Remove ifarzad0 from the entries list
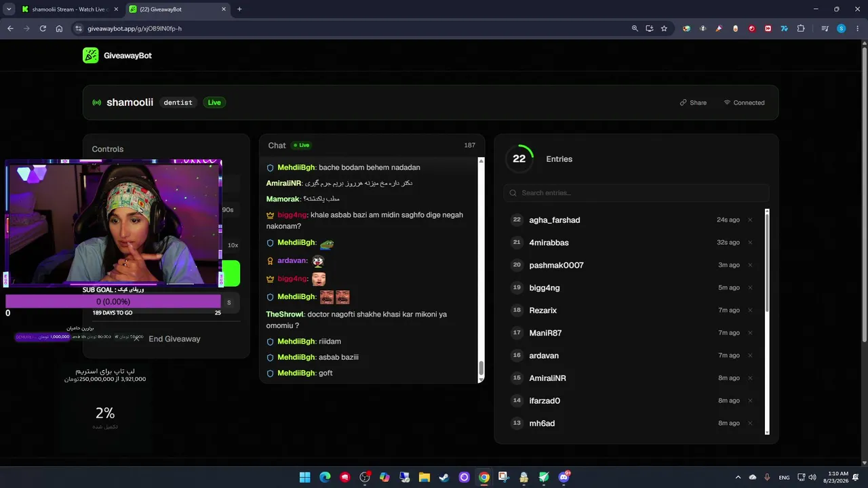This screenshot has height=488, width=868. click(x=750, y=401)
